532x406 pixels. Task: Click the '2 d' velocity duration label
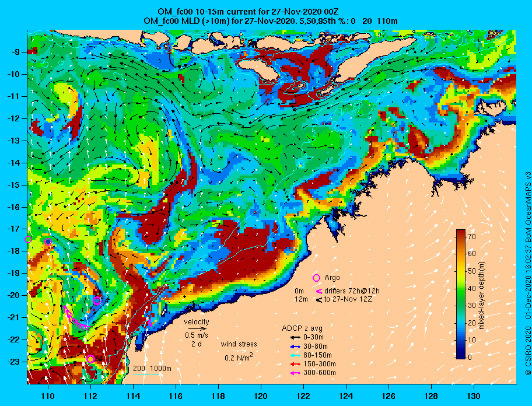[x=197, y=344]
